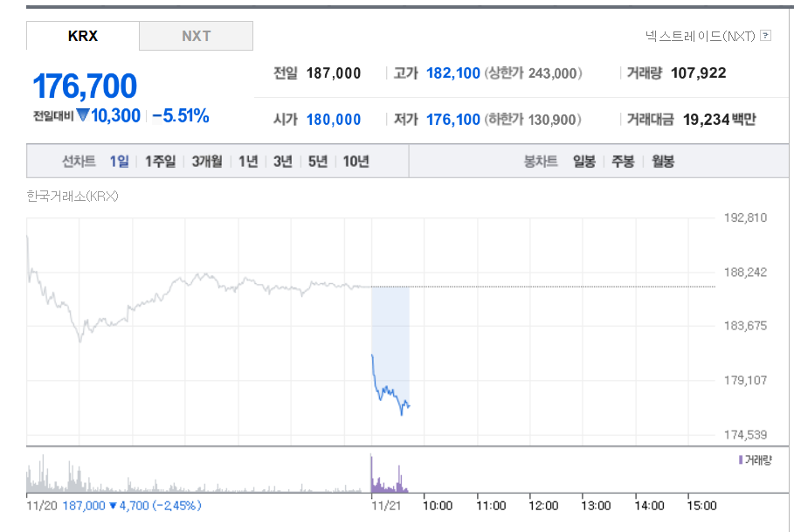Click the 179,107 y-axis label

(x=745, y=380)
